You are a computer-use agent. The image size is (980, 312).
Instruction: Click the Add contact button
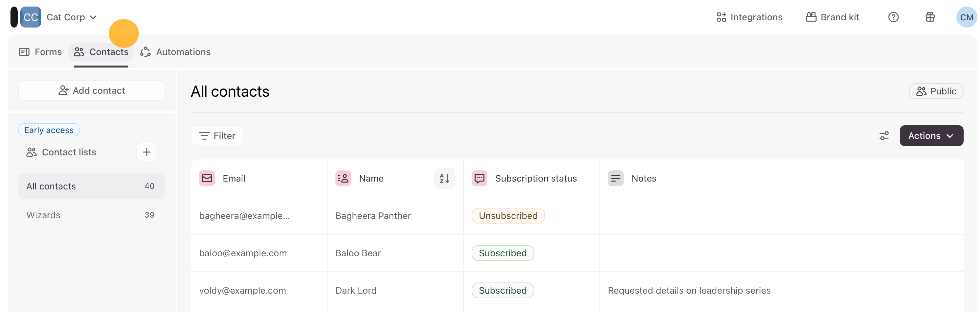pyautogui.click(x=92, y=90)
